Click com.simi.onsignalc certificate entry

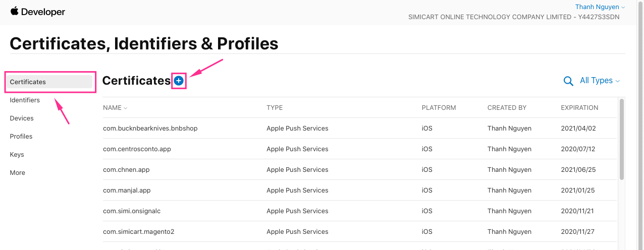132,211
